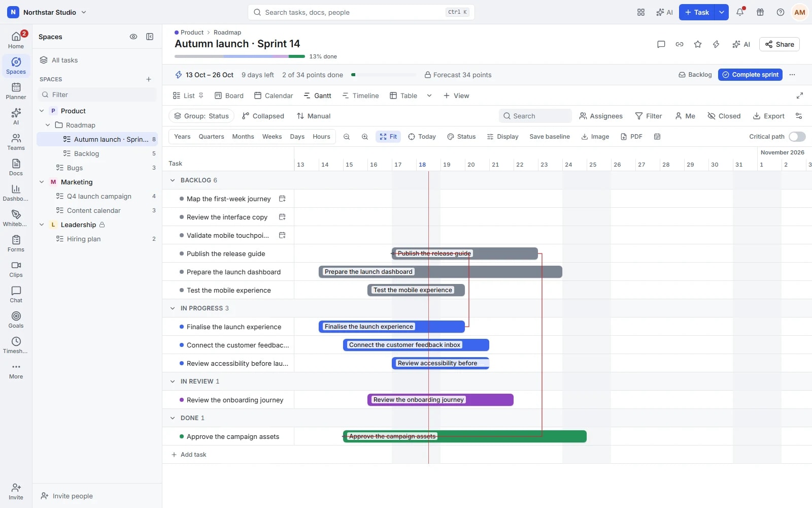The width and height of the screenshot is (812, 508).
Task: Switch to the Calendar view tab
Action: point(274,96)
